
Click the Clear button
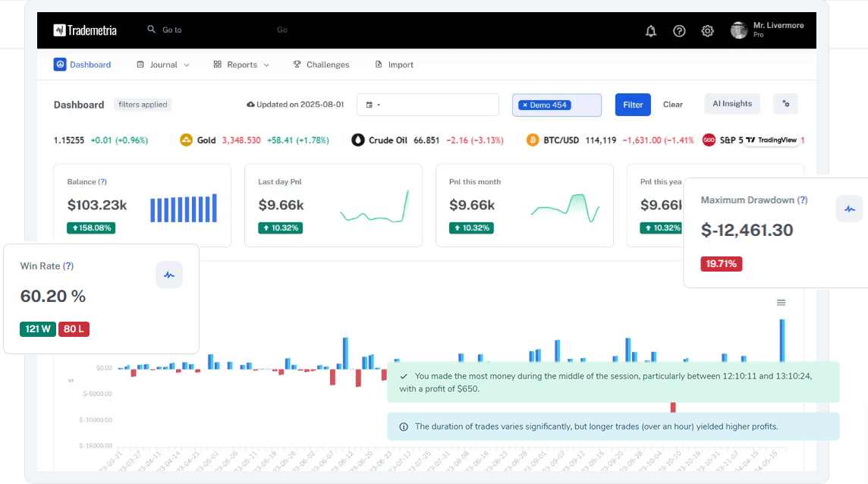tap(672, 105)
